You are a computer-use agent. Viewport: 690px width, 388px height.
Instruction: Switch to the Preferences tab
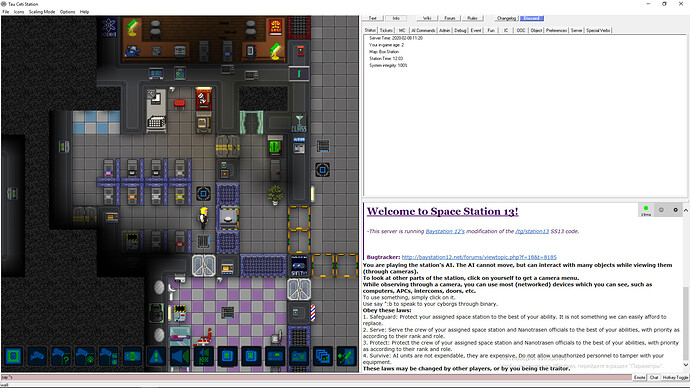(x=556, y=30)
